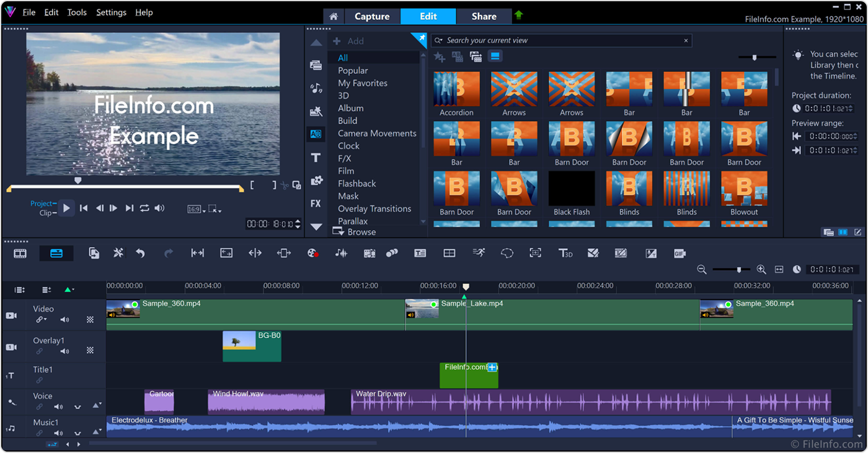Toggle Overlay1 track transparency checkerboard
868x453 pixels.
[90, 351]
